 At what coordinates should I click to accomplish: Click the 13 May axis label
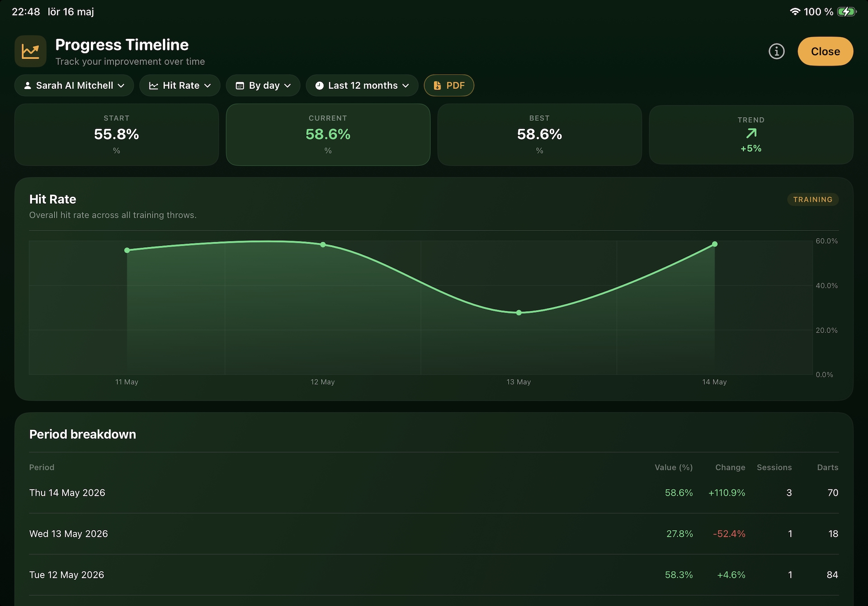click(519, 382)
